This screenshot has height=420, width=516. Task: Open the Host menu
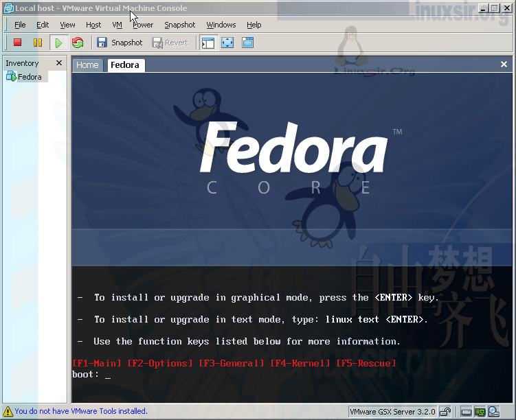pyautogui.click(x=93, y=25)
